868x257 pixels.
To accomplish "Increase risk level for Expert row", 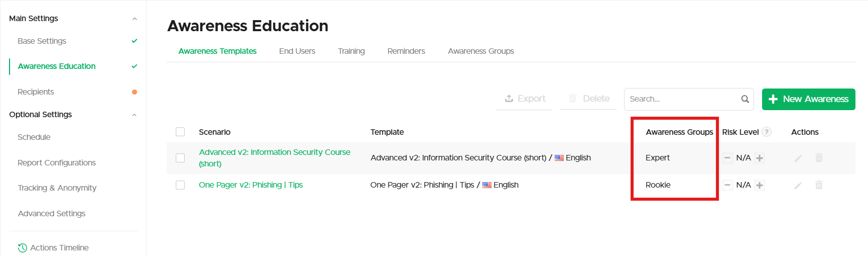I will 760,158.
